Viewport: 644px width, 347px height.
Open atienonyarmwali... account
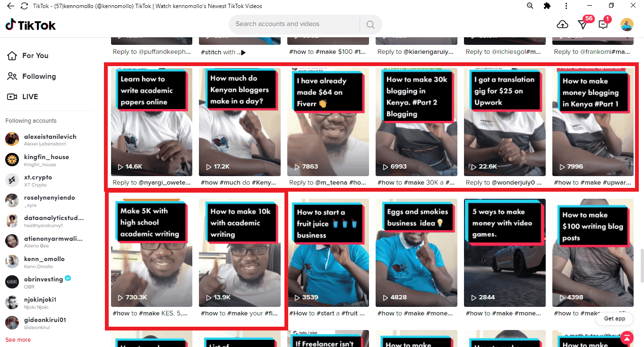(45, 241)
